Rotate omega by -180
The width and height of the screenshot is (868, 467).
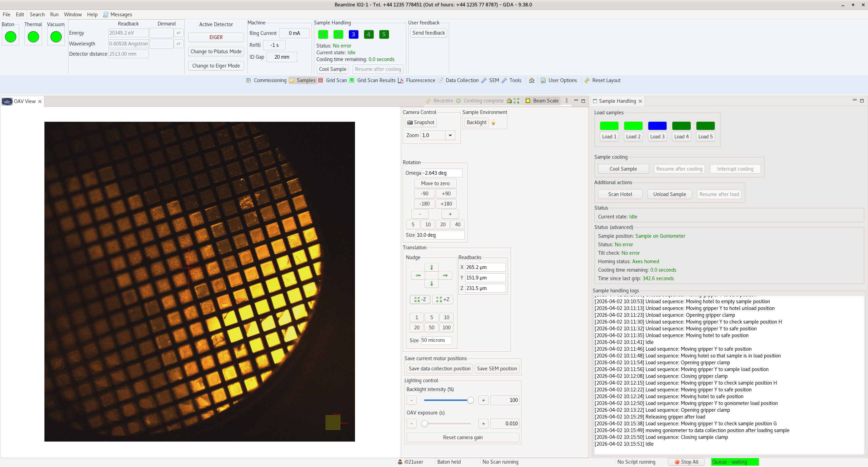pyautogui.click(x=425, y=204)
